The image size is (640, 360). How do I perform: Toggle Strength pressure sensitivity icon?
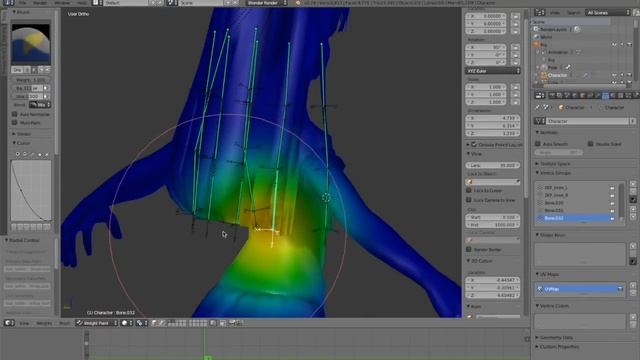click(x=46, y=96)
